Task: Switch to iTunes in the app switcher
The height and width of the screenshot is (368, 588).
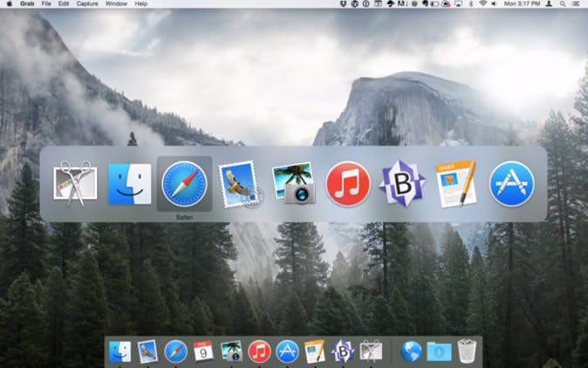Action: click(348, 184)
